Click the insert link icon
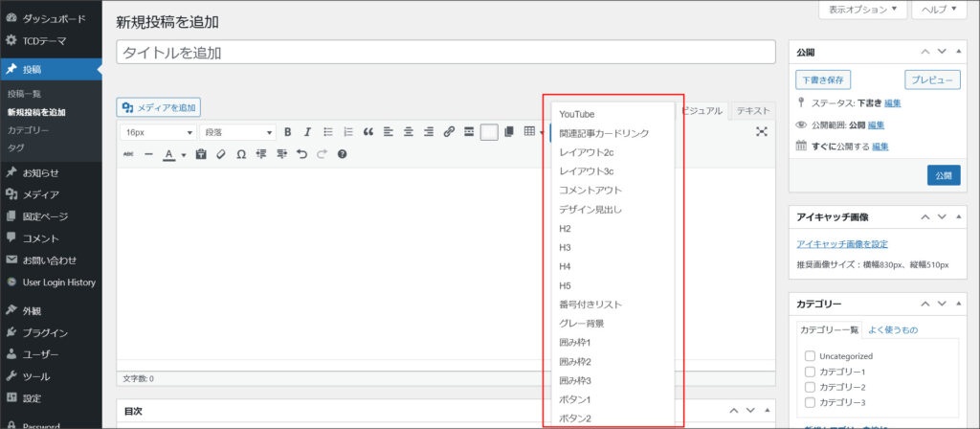980x429 pixels. (449, 132)
